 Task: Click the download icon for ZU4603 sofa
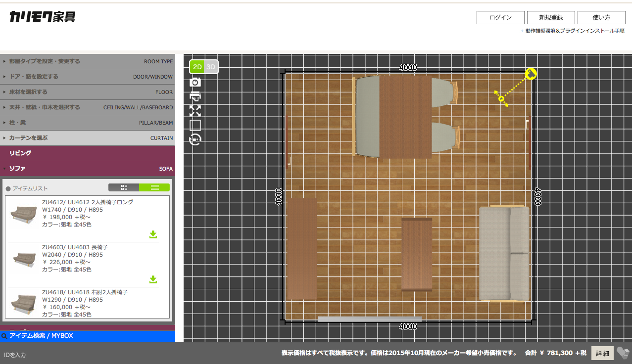[153, 279]
